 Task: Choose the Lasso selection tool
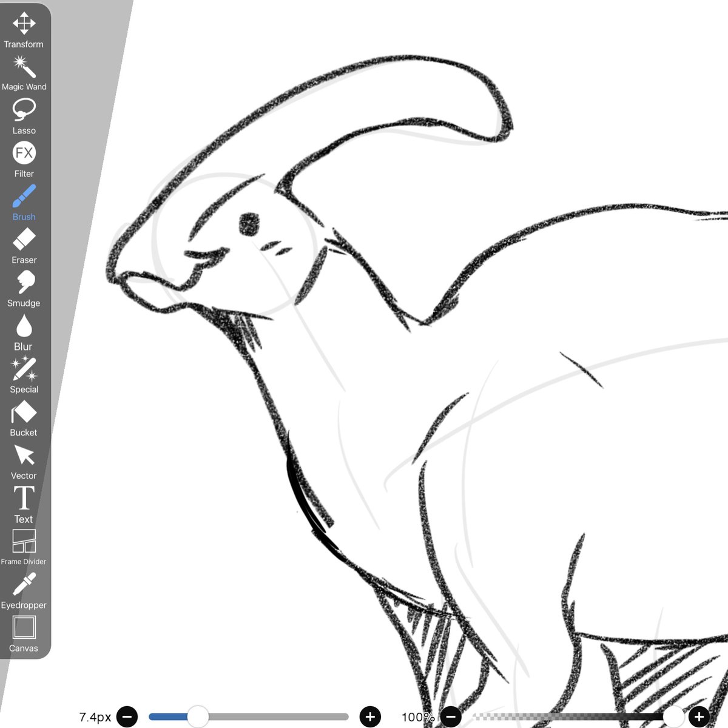[24, 116]
